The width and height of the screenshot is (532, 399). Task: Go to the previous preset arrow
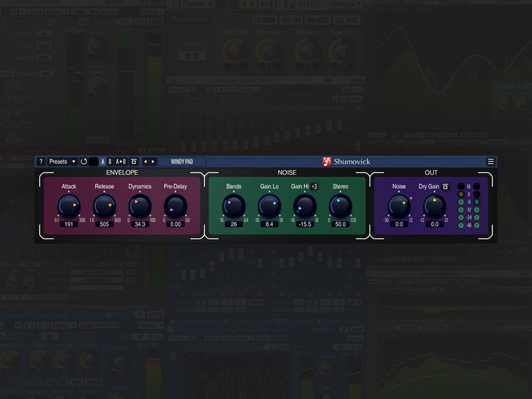point(145,162)
